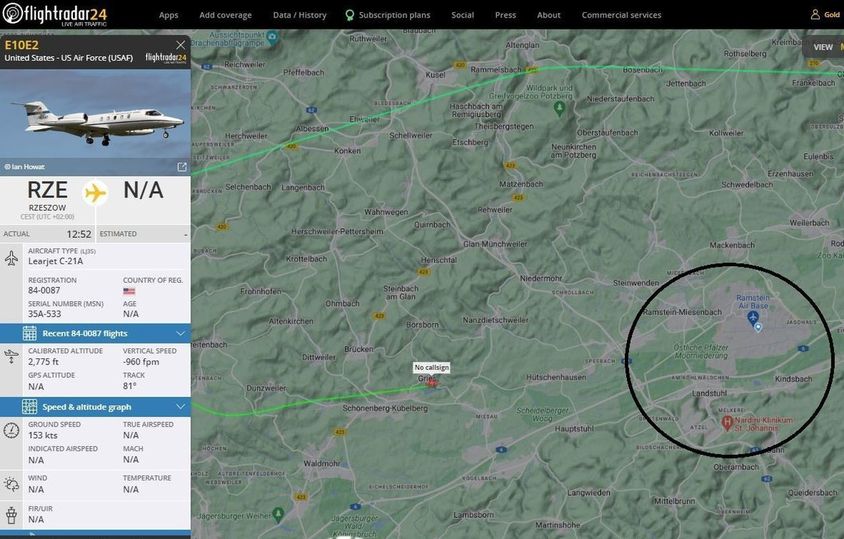Viewport: 844px width, 539px height.
Task: Expand Speed & altitude graph chevron
Action: [181, 407]
